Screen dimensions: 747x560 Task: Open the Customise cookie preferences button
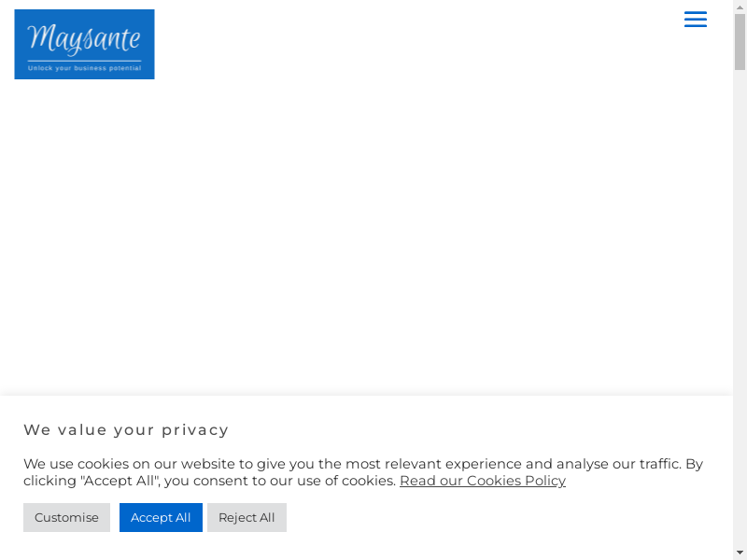pyautogui.click(x=66, y=517)
